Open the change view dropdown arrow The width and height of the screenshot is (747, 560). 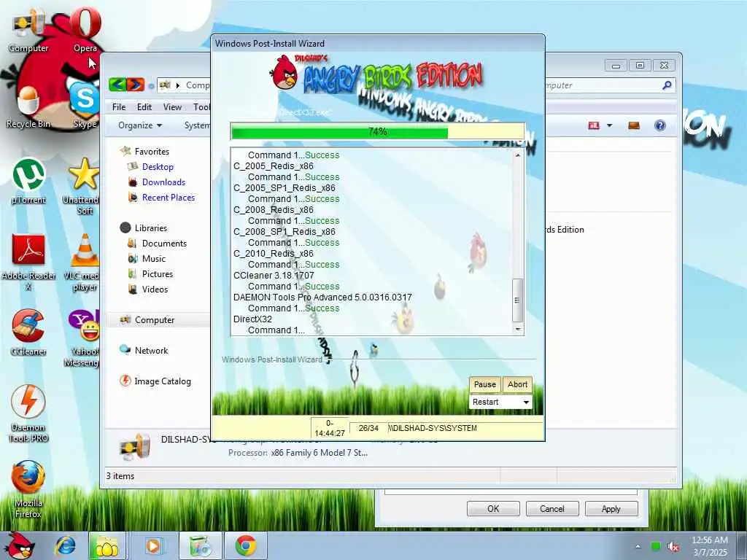(x=609, y=125)
